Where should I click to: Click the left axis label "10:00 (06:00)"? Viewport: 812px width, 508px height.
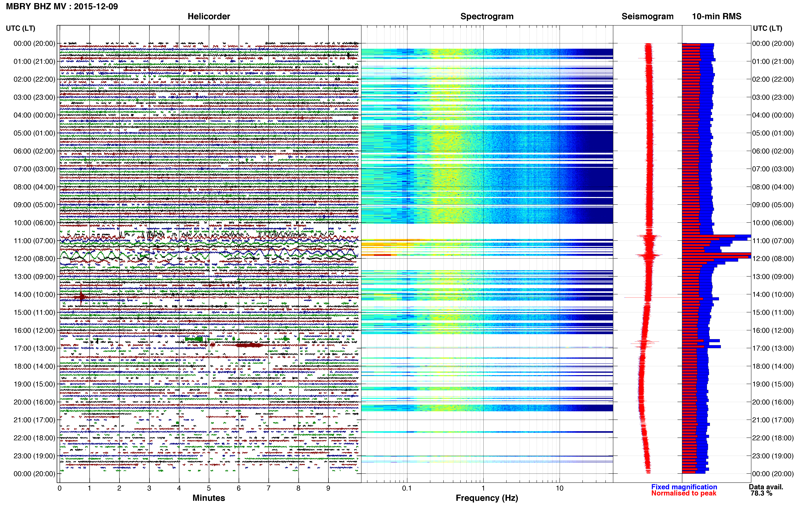[34, 223]
